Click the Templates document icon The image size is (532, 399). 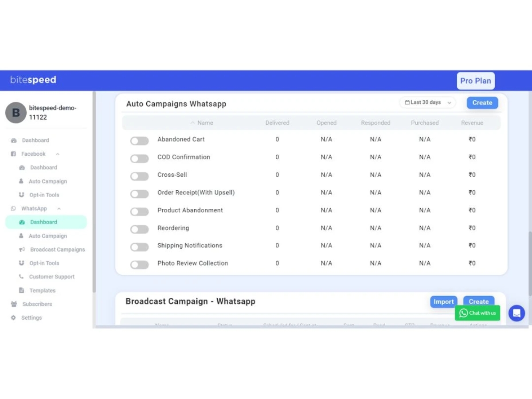pyautogui.click(x=21, y=290)
